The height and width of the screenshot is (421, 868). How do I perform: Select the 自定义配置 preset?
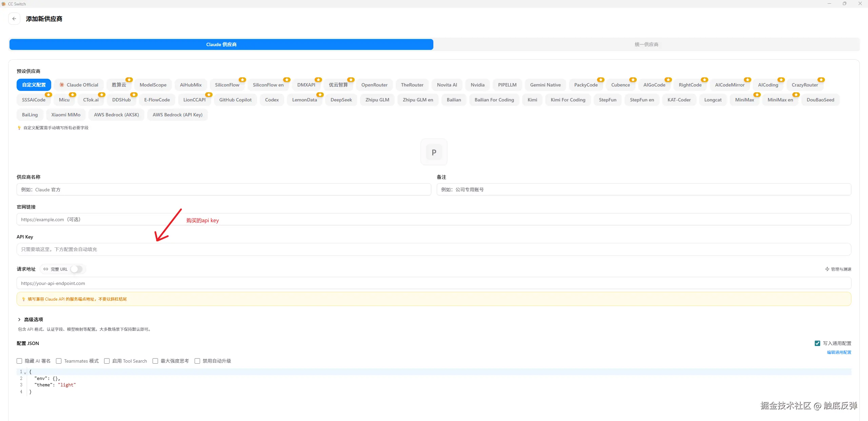point(34,85)
